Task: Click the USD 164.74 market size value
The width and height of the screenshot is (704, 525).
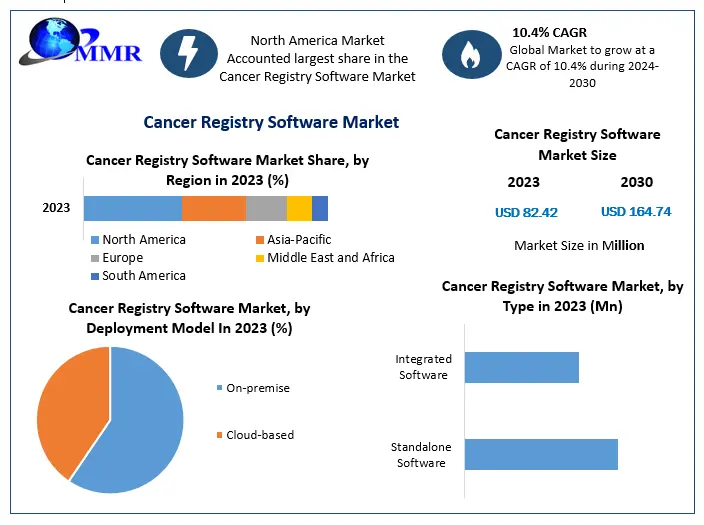Action: point(635,211)
